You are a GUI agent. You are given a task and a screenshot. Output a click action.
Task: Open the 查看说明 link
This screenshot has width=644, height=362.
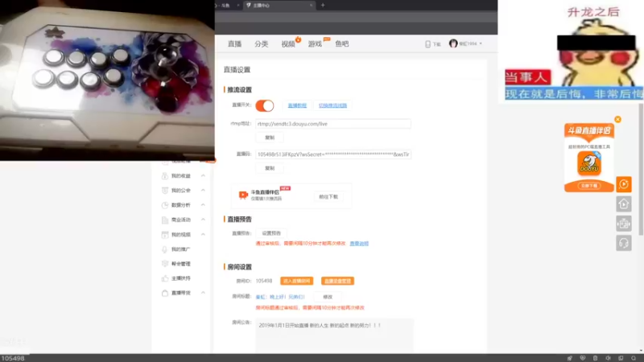[x=359, y=244]
